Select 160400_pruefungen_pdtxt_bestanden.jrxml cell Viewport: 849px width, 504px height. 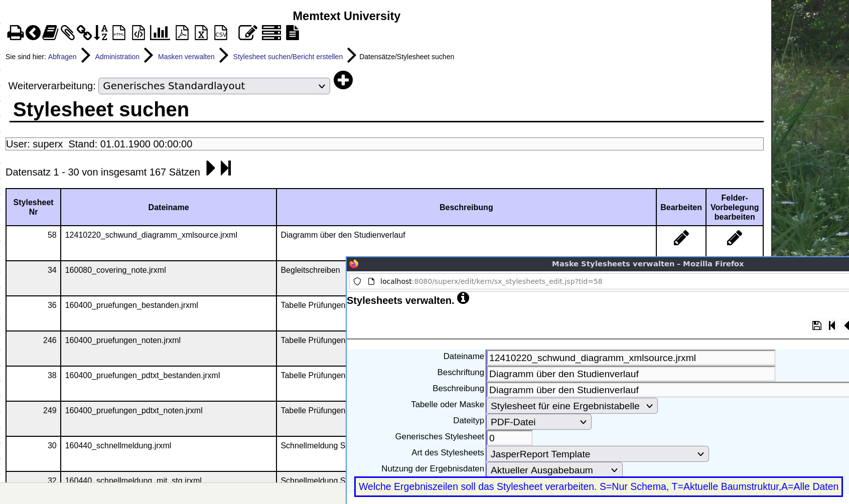tap(169, 384)
